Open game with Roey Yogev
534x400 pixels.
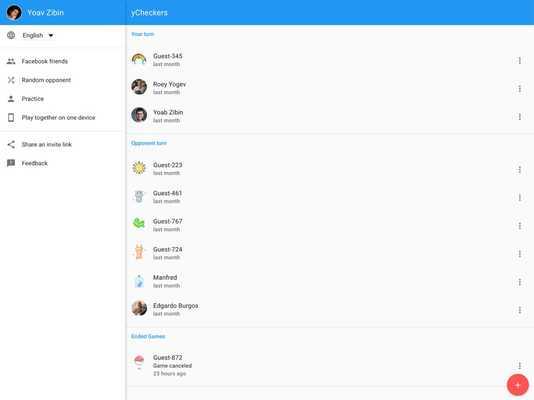pos(330,88)
